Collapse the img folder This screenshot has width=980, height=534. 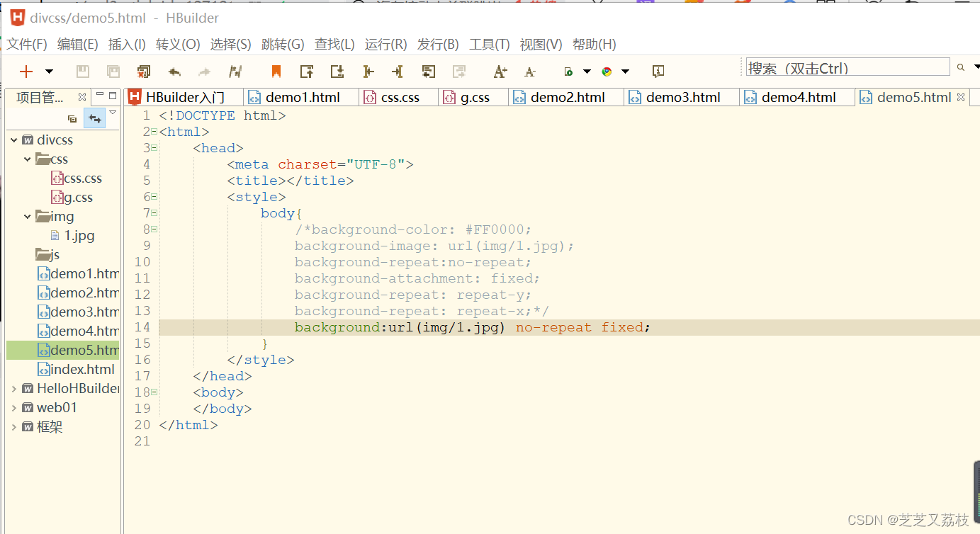click(28, 217)
